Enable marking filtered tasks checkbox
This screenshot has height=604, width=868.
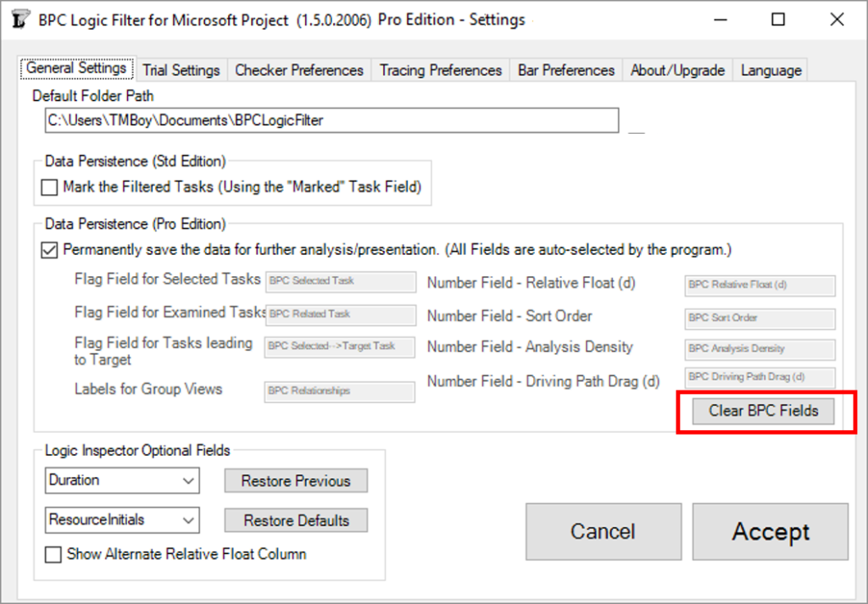pyautogui.click(x=48, y=187)
